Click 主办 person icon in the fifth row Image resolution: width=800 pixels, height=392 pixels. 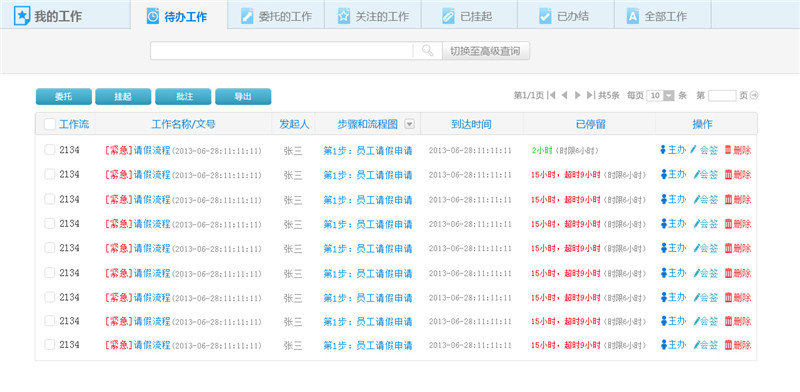(x=663, y=248)
